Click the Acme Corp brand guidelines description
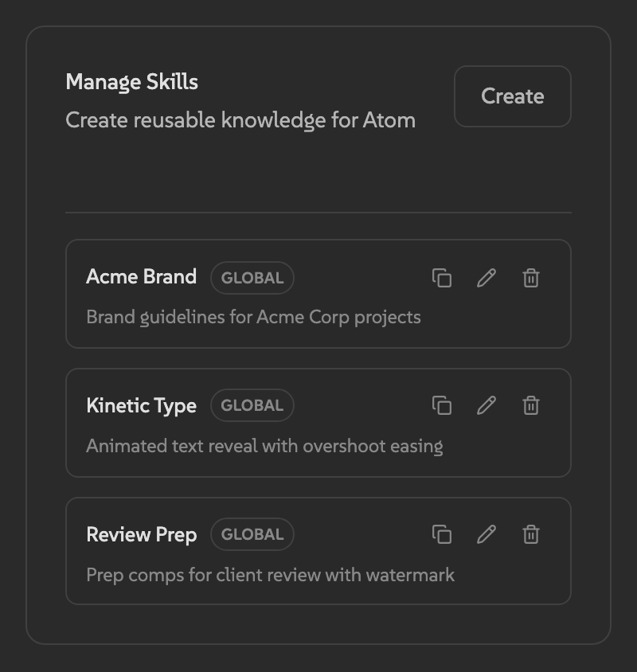The image size is (637, 672). coord(253,317)
